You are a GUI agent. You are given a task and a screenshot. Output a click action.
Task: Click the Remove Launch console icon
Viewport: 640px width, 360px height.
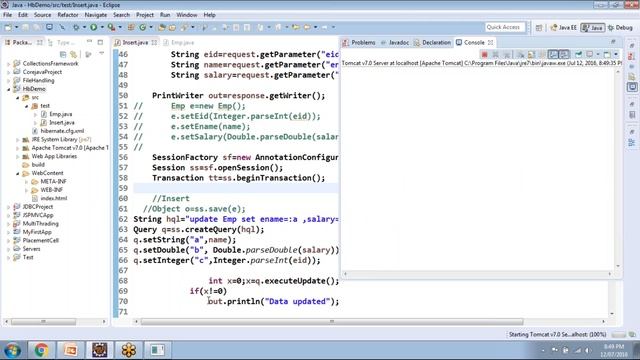[x=496, y=55]
